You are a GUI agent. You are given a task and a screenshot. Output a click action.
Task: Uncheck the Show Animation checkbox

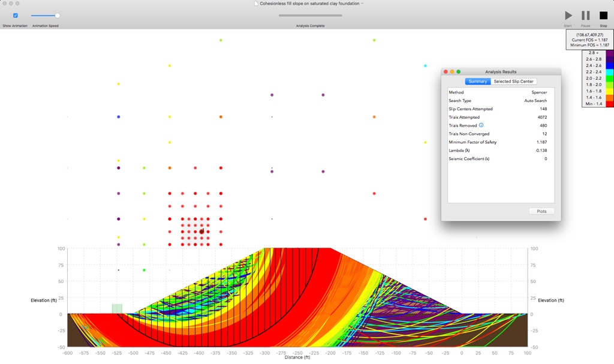pyautogui.click(x=15, y=16)
